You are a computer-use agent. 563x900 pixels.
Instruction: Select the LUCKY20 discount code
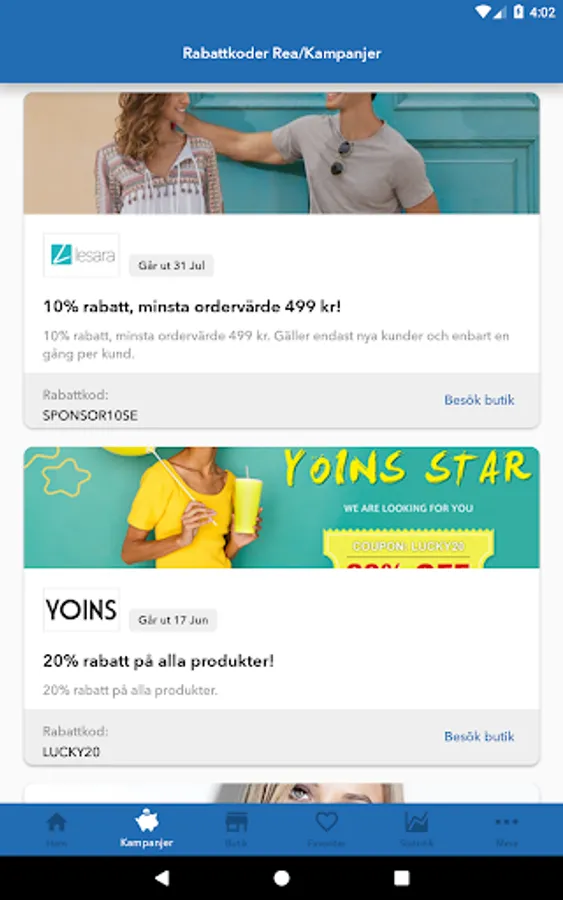click(x=71, y=752)
